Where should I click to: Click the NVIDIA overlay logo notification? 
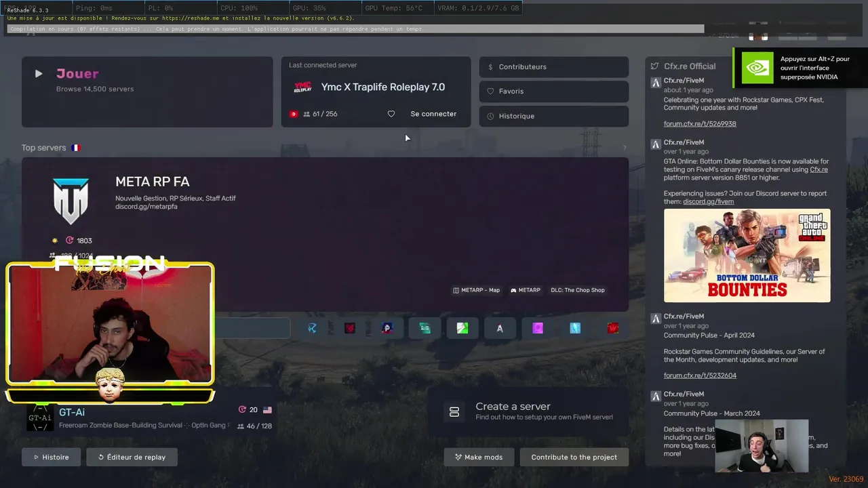click(757, 68)
